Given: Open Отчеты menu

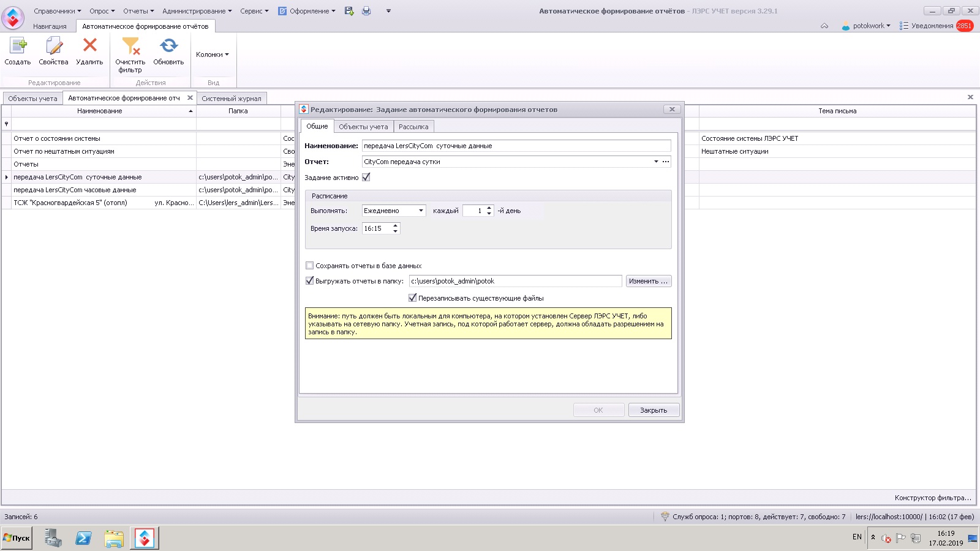Looking at the screenshot, I should [x=138, y=11].
